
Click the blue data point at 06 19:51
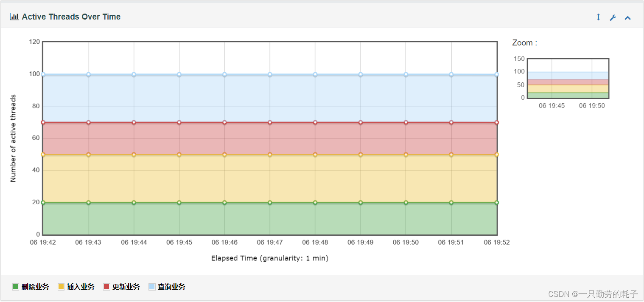coord(451,74)
